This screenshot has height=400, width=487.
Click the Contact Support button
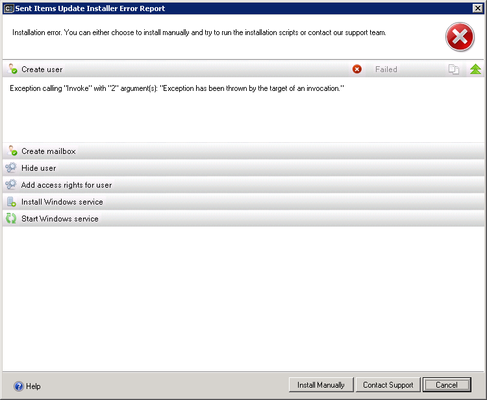[x=388, y=385]
